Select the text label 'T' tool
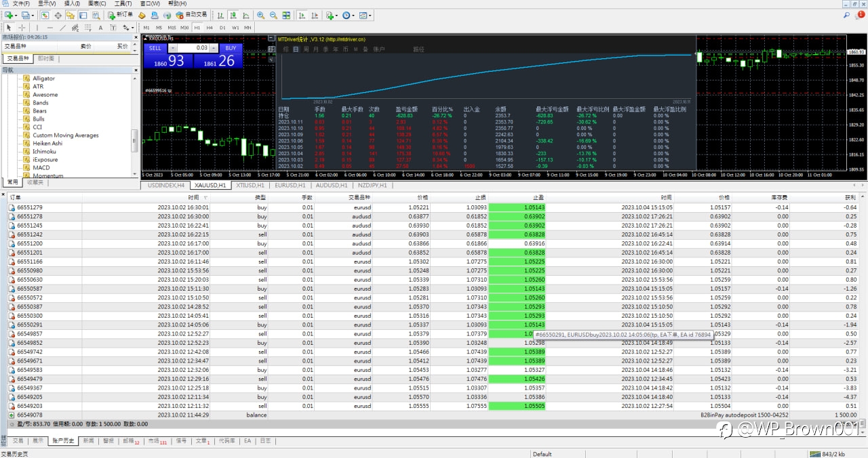 113,28
